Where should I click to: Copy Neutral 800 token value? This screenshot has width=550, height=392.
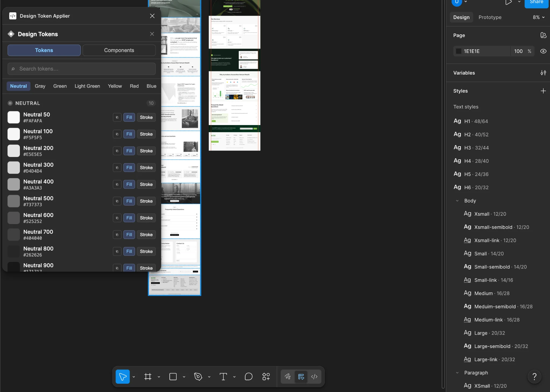coord(117,251)
